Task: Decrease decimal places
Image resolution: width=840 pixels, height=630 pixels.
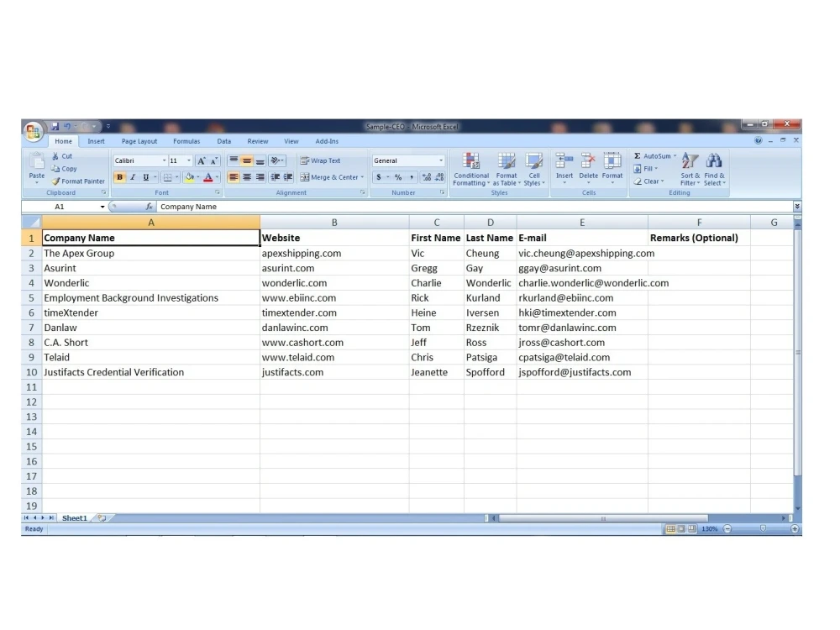Action: 439,177
